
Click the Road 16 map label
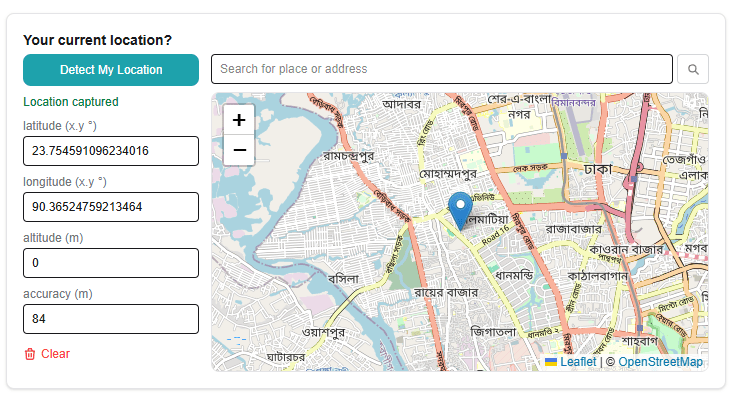pos(495,235)
